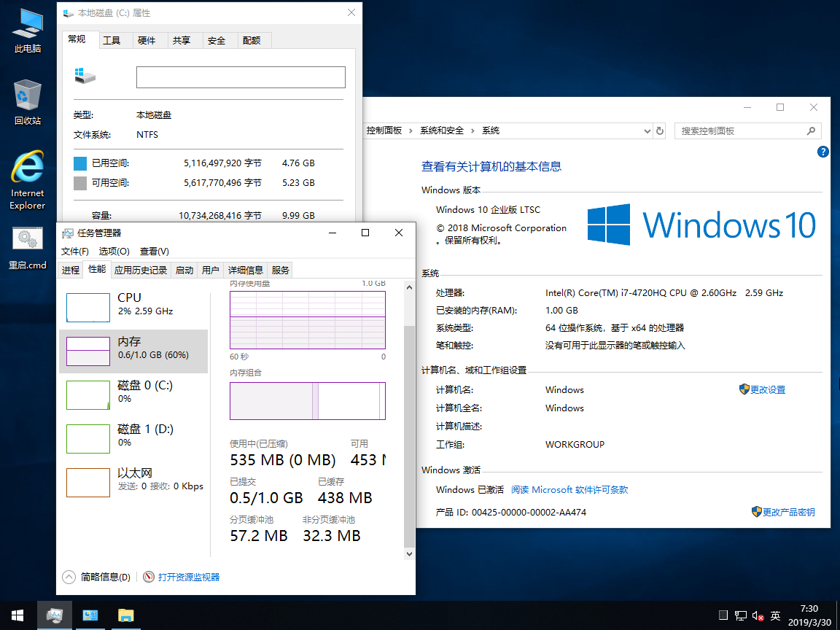
Task: Switch to the 进程 tab
Action: tap(71, 270)
